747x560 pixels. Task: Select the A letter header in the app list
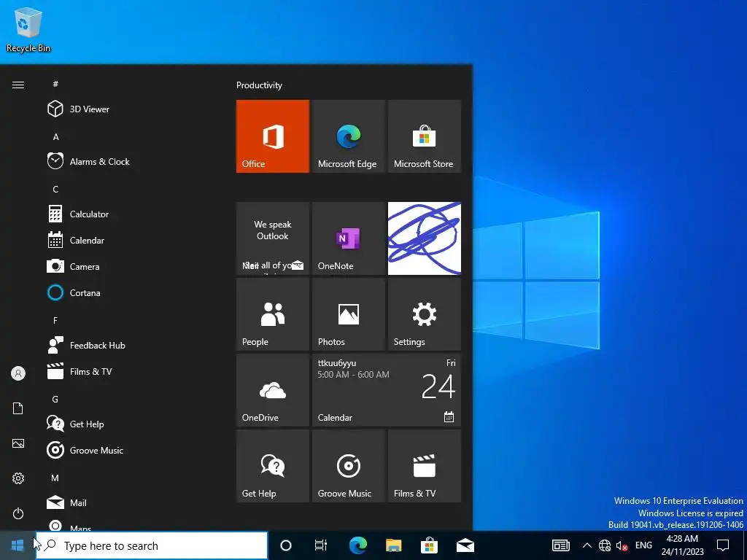pos(55,136)
